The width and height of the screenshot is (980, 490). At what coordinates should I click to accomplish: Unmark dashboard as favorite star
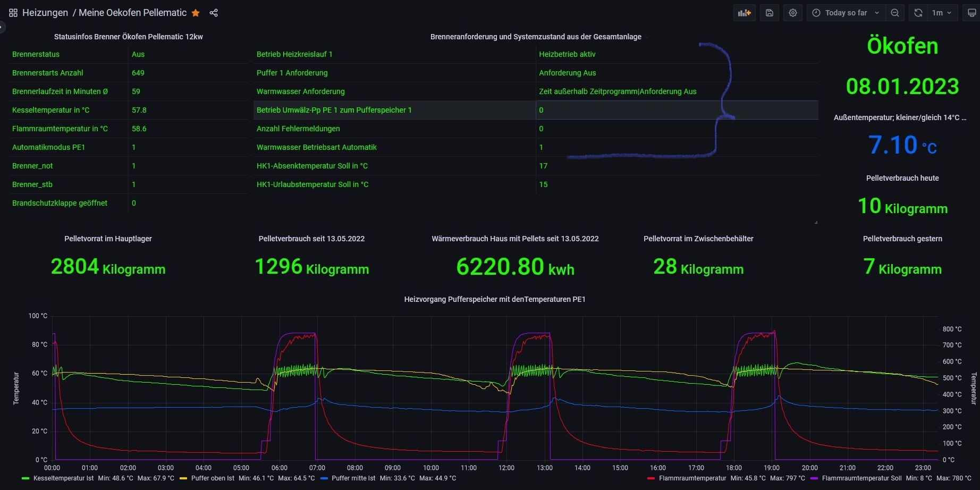196,13
